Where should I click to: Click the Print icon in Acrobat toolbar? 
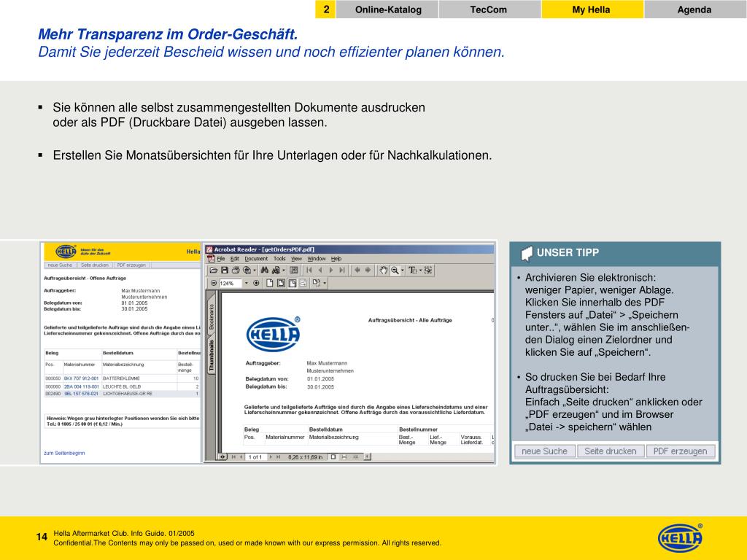point(236,270)
